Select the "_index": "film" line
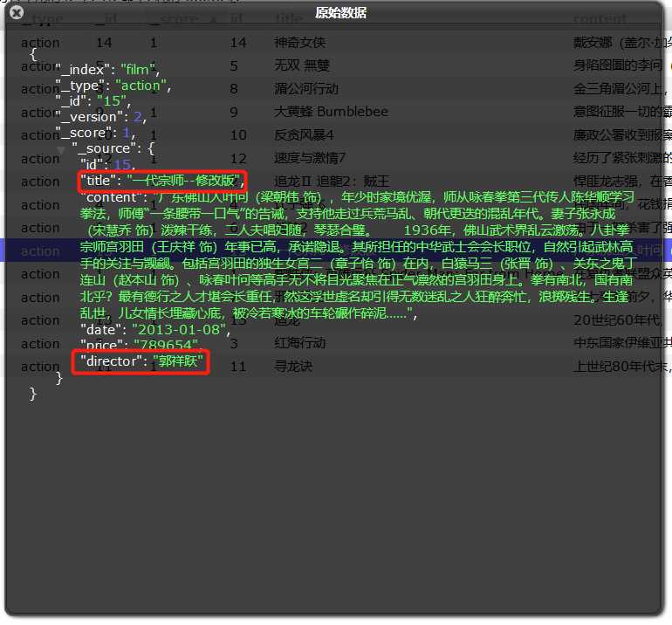The height and width of the screenshot is (625, 672). point(107,70)
